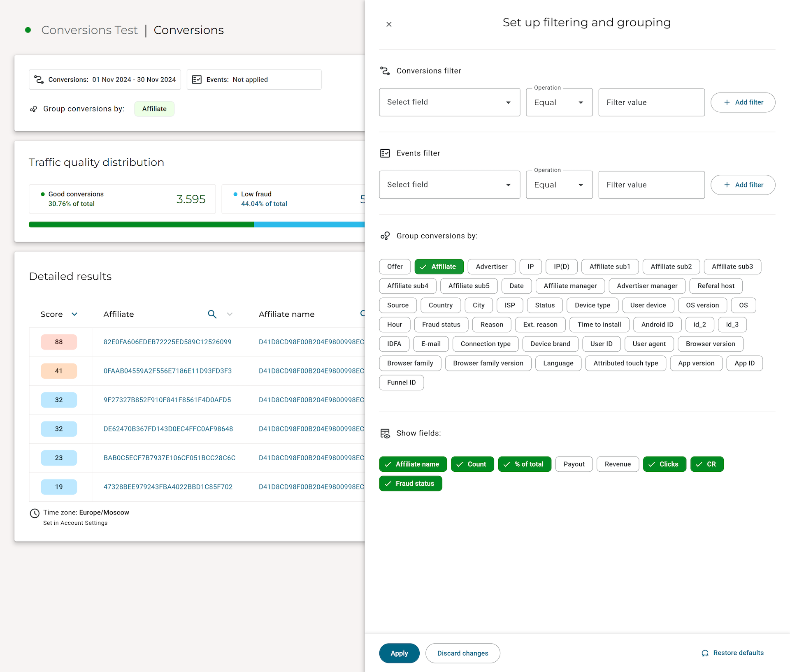Click the Restore defaults refresh icon

[x=705, y=653]
